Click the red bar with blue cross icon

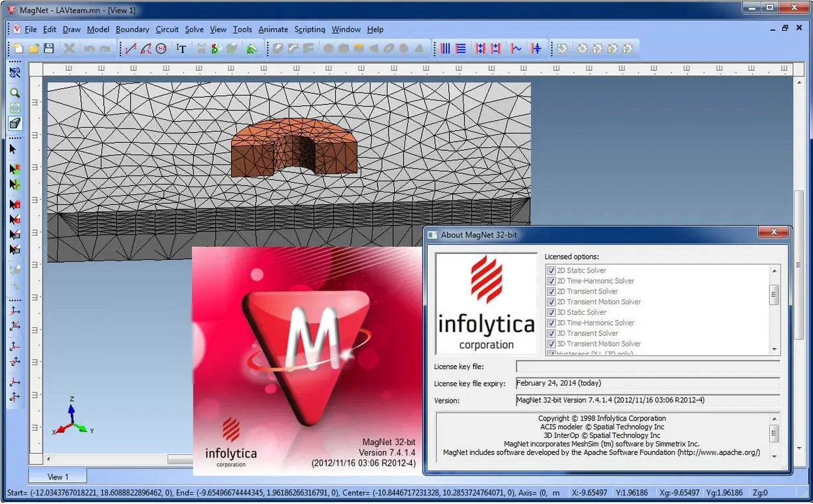tap(536, 48)
